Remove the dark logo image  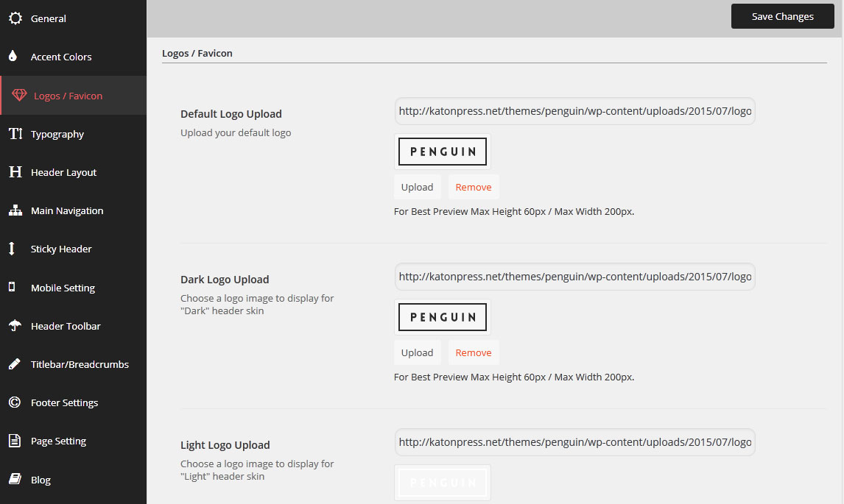474,352
